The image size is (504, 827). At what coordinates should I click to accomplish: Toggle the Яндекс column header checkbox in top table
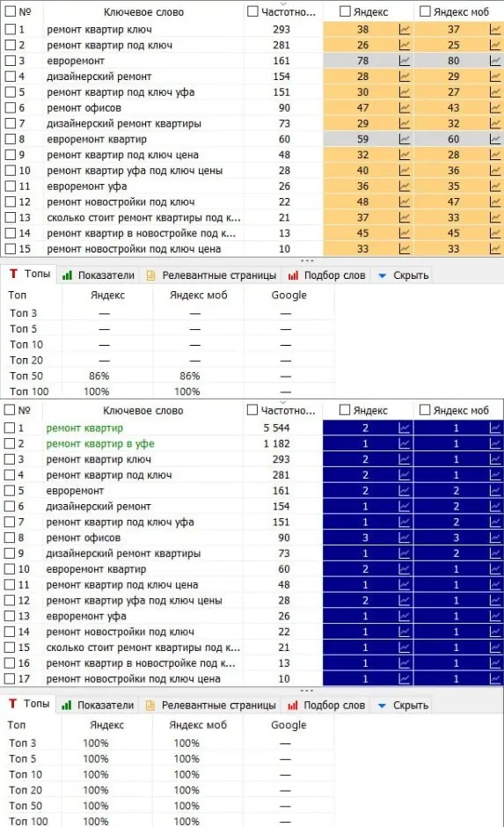345,11
